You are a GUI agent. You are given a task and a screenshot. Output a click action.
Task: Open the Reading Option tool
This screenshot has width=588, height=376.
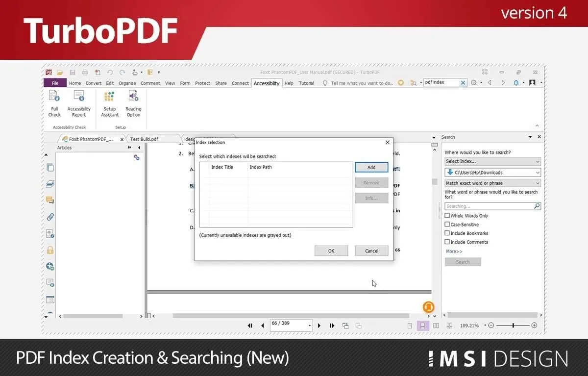[x=133, y=104]
